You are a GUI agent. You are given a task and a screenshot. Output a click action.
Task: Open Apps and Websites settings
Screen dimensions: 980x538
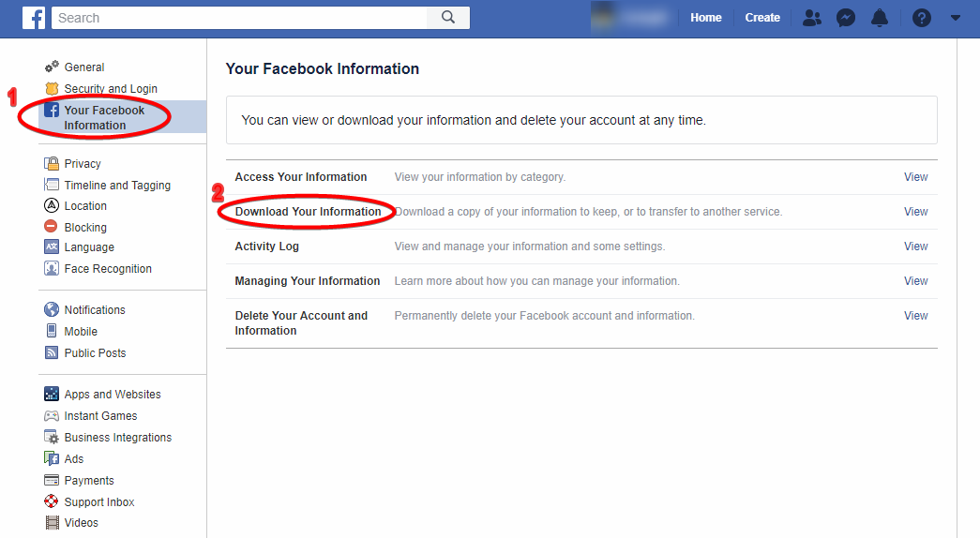(x=113, y=395)
